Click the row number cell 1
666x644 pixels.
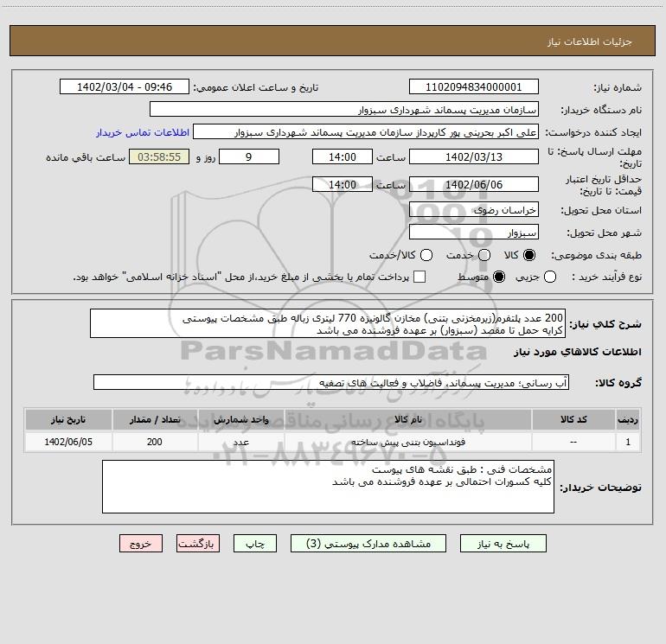[628, 442]
